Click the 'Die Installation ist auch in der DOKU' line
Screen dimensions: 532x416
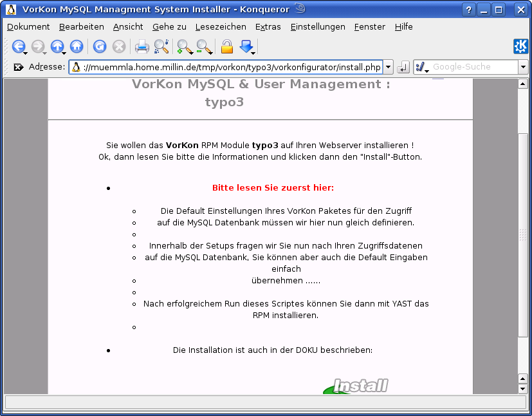(273, 350)
